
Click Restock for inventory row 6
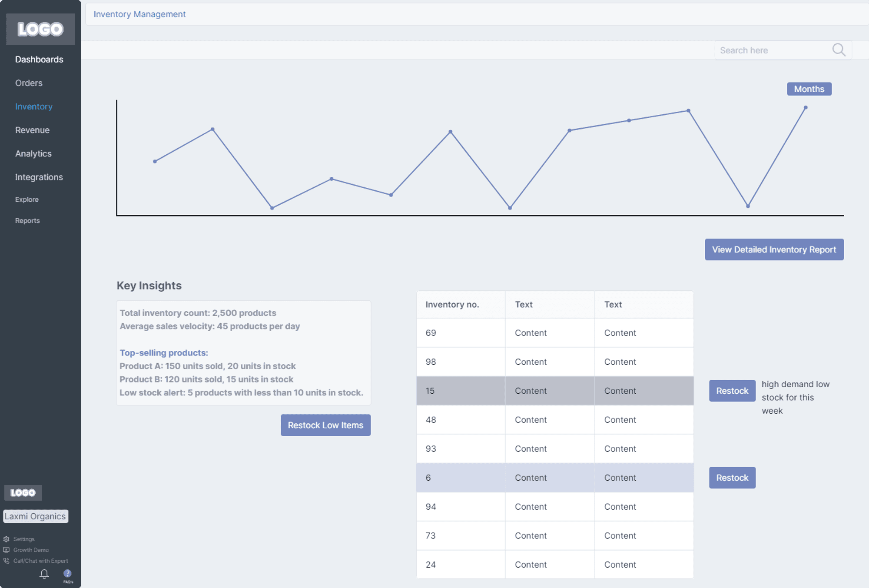(x=732, y=478)
